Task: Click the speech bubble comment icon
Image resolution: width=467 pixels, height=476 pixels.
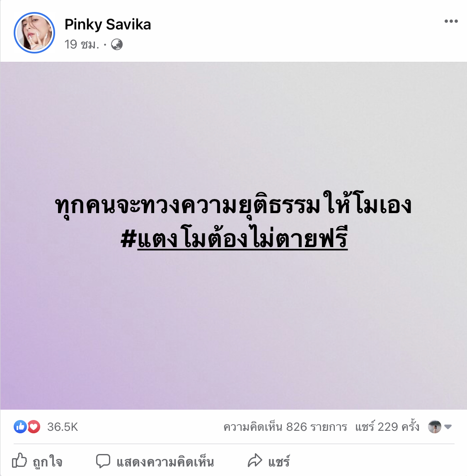Action: [x=103, y=461]
